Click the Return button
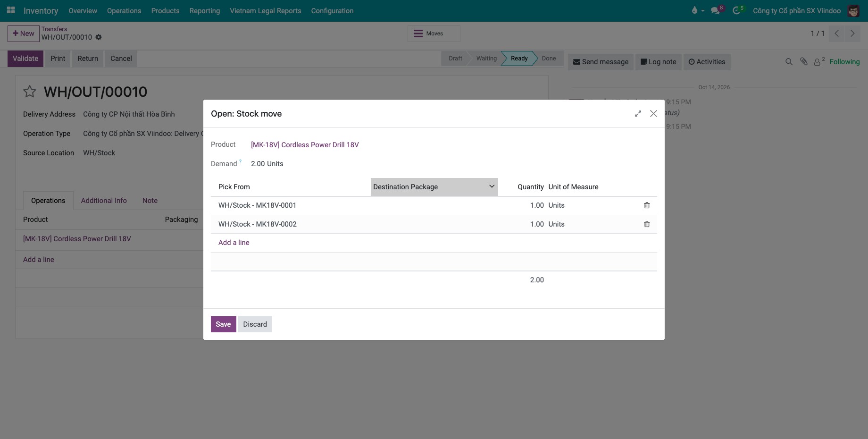This screenshot has width=868, height=439. [x=88, y=59]
